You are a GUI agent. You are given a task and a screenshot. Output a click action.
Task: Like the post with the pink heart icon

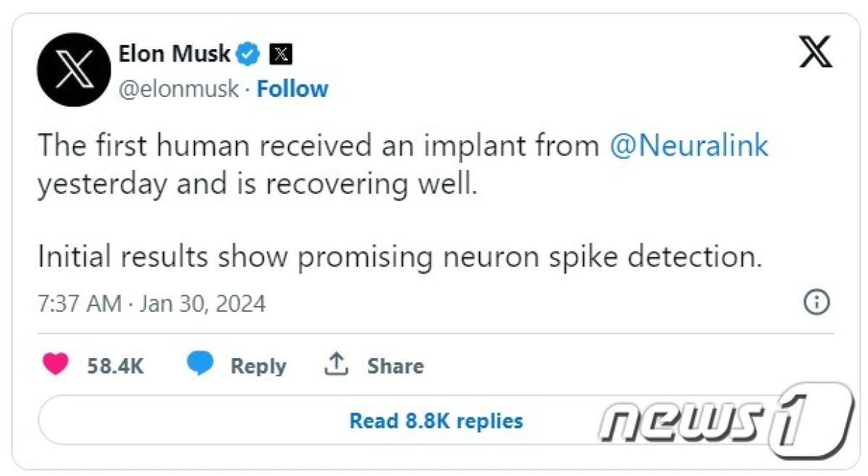tap(55, 365)
